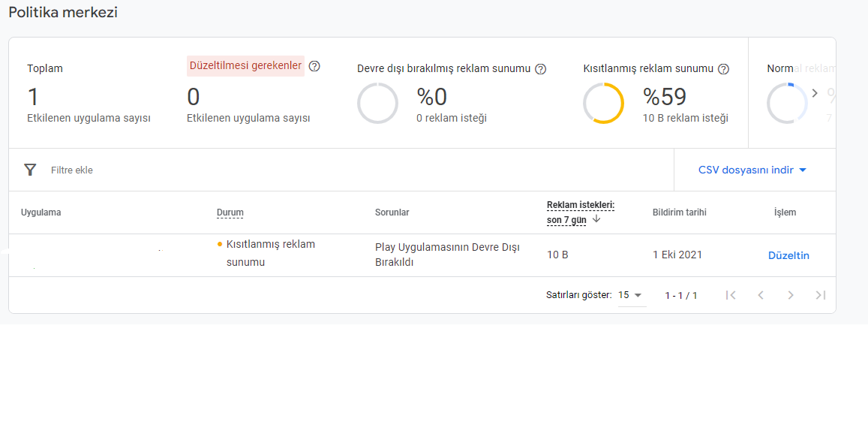Show next summary card with chevron
868x434 pixels.
click(x=814, y=93)
